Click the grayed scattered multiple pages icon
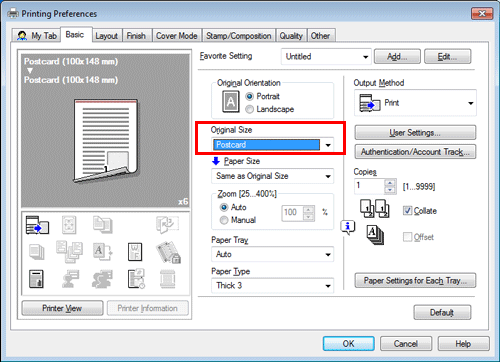Viewport: 500px width, 362px height. click(x=69, y=252)
